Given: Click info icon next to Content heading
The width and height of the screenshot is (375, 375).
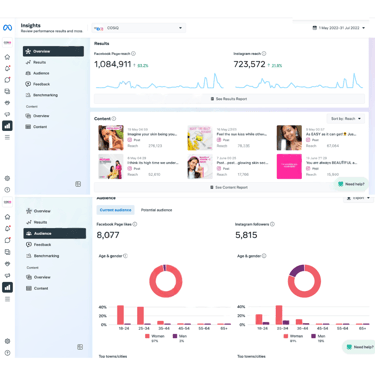Looking at the screenshot, I should tap(114, 118).
